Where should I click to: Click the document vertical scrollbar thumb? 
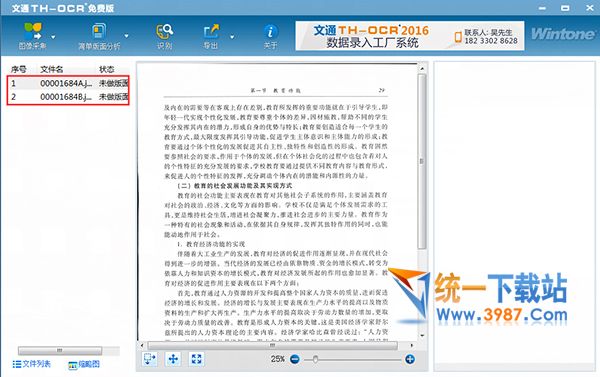tap(422, 161)
